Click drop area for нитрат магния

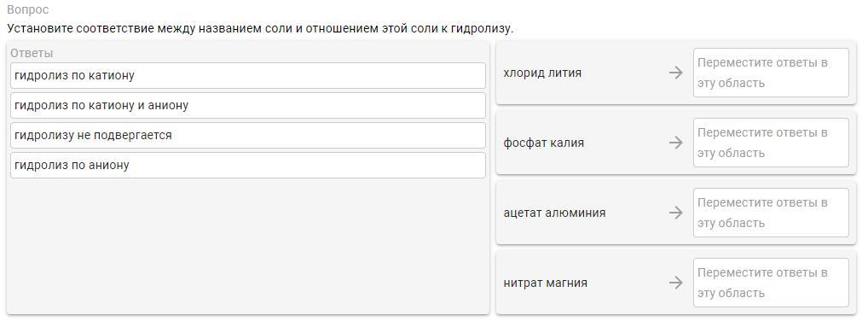tap(771, 283)
